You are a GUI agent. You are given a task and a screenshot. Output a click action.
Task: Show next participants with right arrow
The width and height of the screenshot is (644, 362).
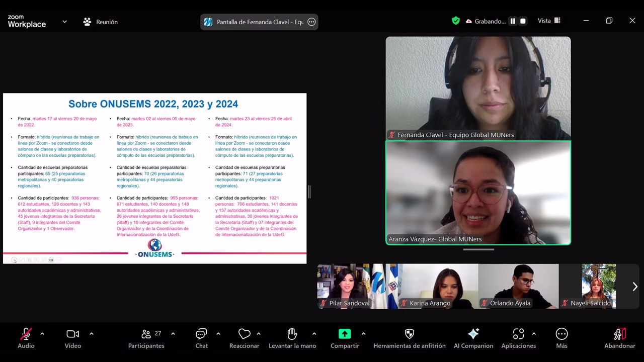[x=634, y=287]
